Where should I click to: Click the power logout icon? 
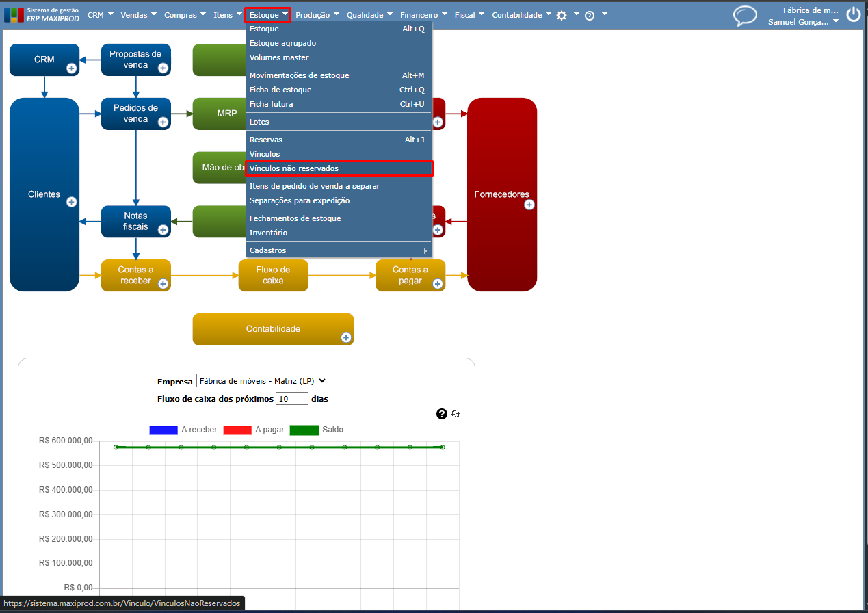click(x=853, y=14)
